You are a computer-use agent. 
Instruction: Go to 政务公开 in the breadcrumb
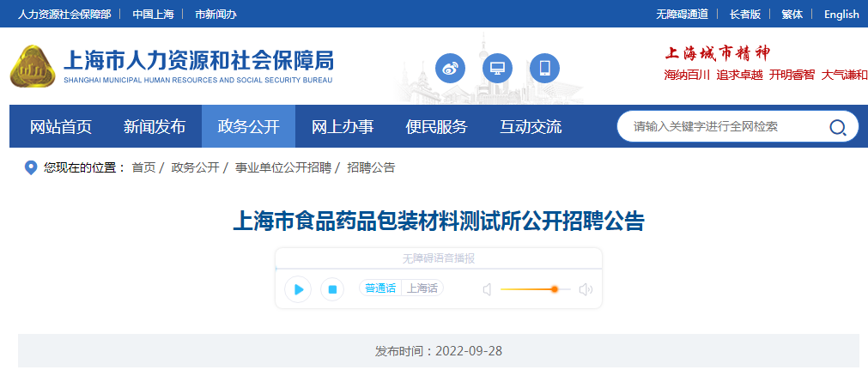click(195, 167)
